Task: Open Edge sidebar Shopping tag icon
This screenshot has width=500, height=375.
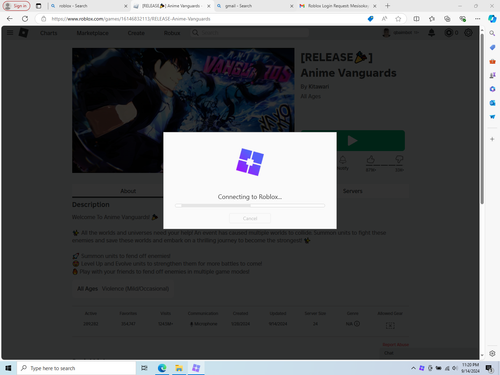Action: point(492,47)
